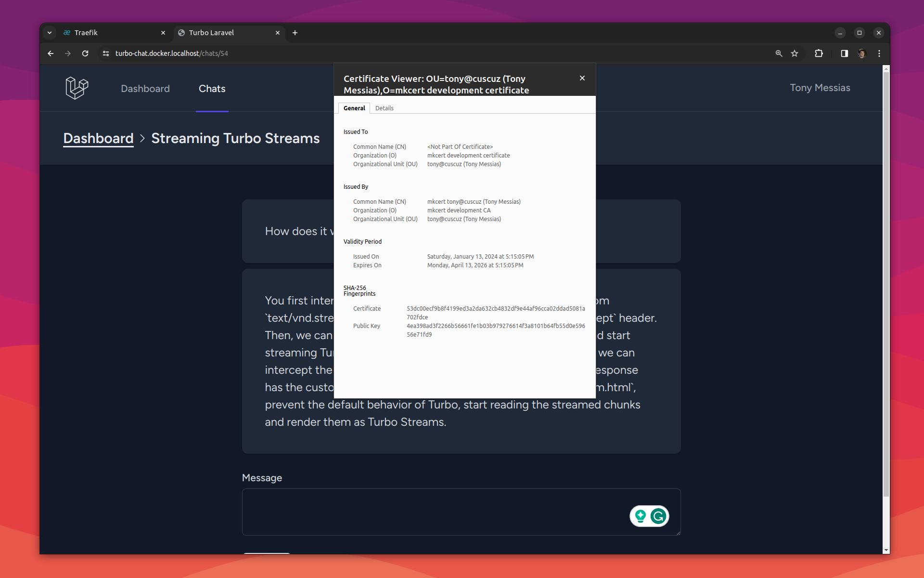Image resolution: width=924 pixels, height=578 pixels.
Task: Select the Public Key fingerprint value
Action: click(496, 330)
